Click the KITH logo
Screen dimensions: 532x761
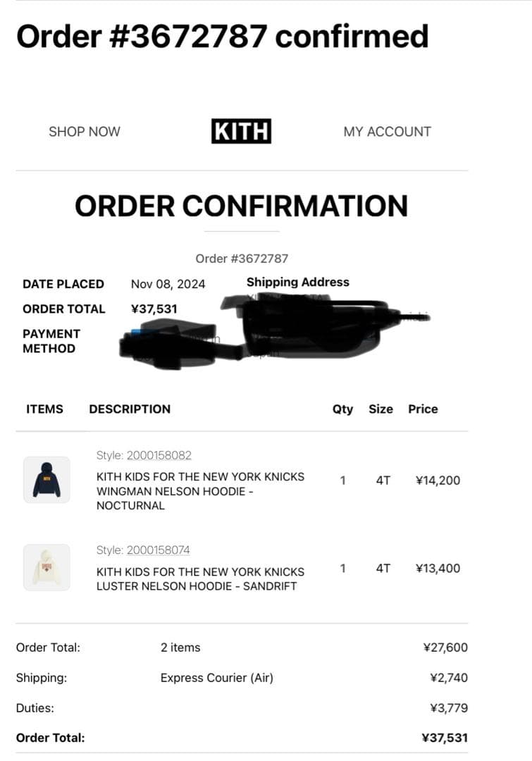coord(240,130)
